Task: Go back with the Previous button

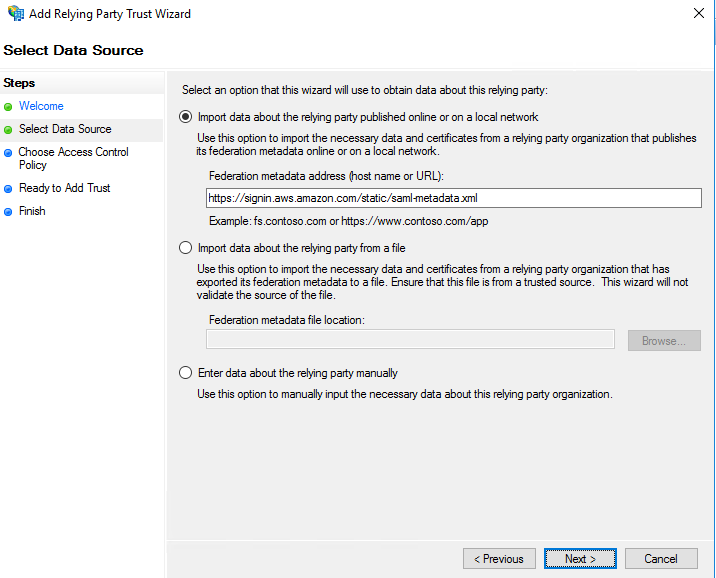Action: pos(498,559)
